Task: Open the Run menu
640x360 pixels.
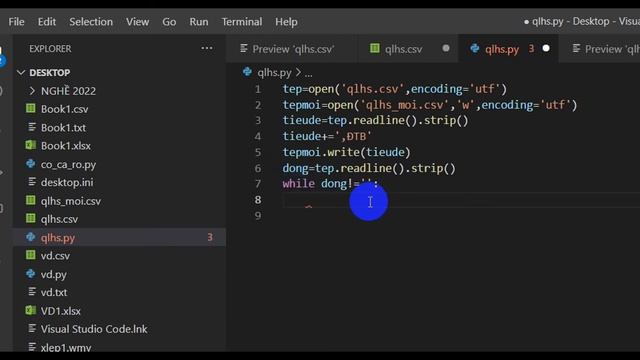Action: (199, 22)
